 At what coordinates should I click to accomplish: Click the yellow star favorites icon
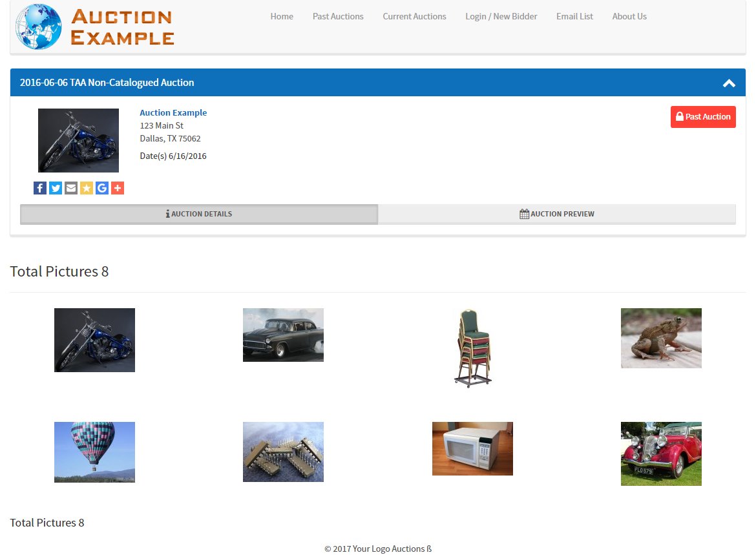click(87, 188)
